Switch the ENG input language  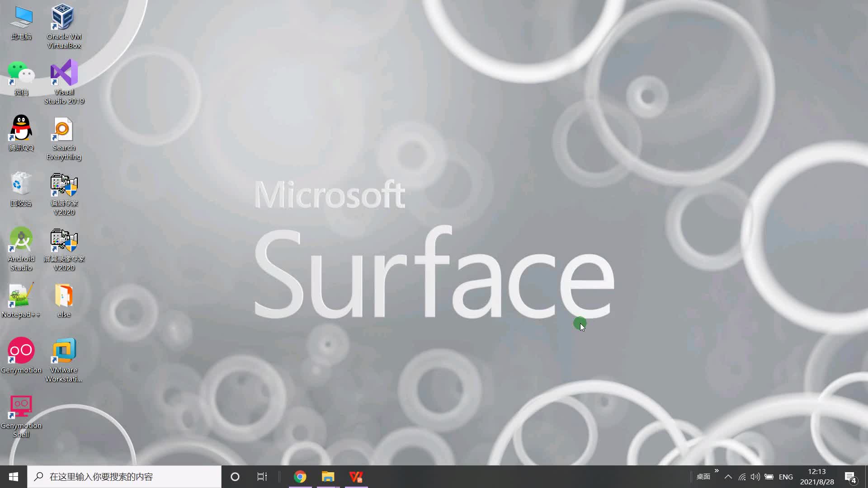point(786,477)
